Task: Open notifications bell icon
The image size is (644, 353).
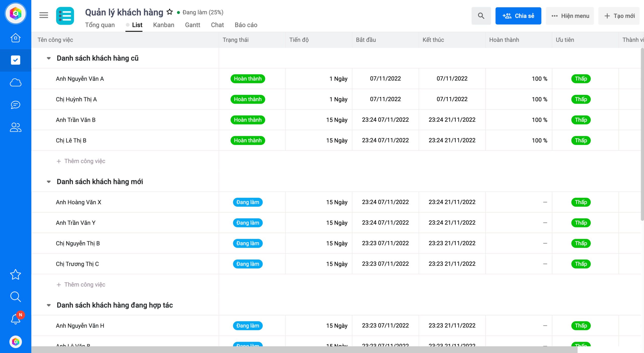Action: click(16, 319)
